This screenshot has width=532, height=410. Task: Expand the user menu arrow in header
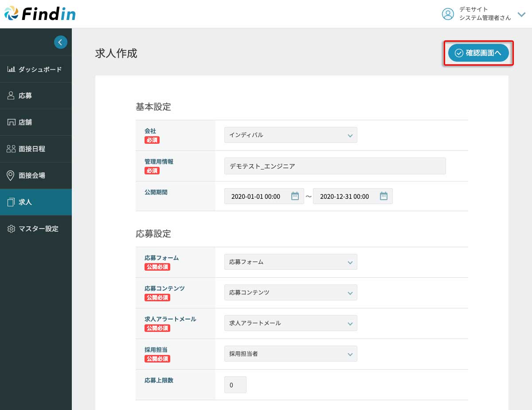[521, 14]
